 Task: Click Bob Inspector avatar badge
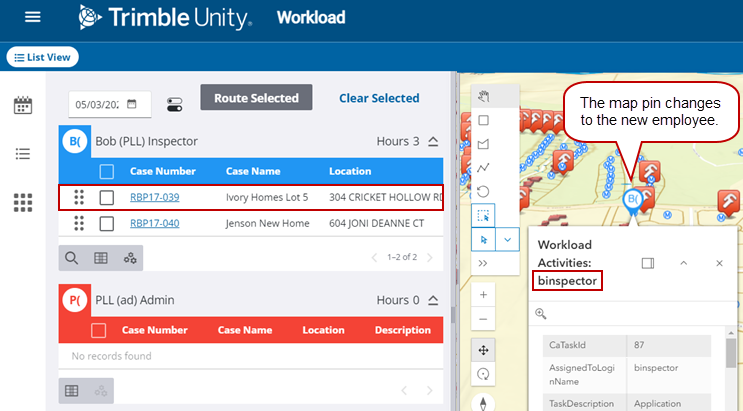point(75,141)
